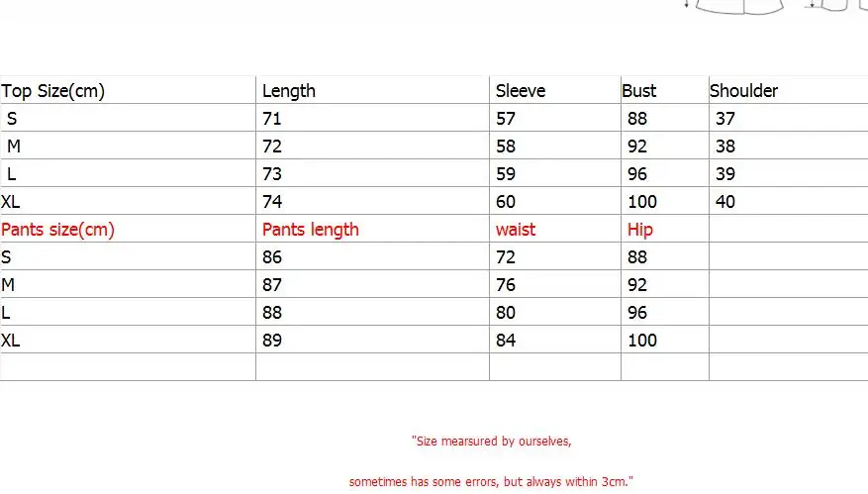This screenshot has height=494, width=868.
Task: Click sleeve value 60 in XL row
Action: coord(506,202)
